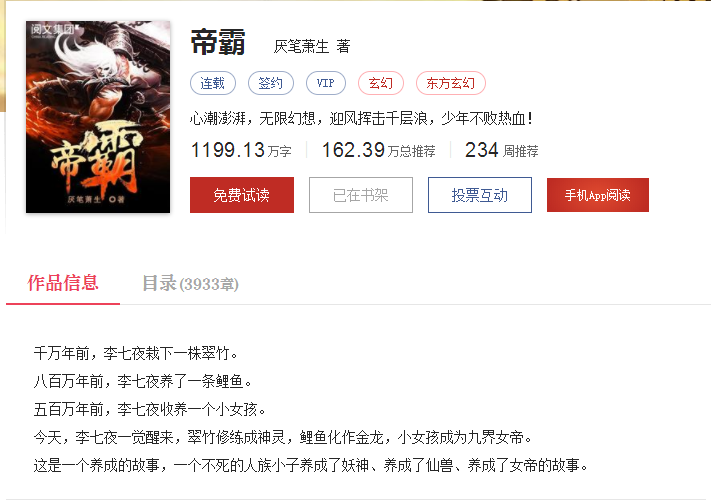Click the 234 周推荐 count
The image size is (711, 500).
[502, 150]
